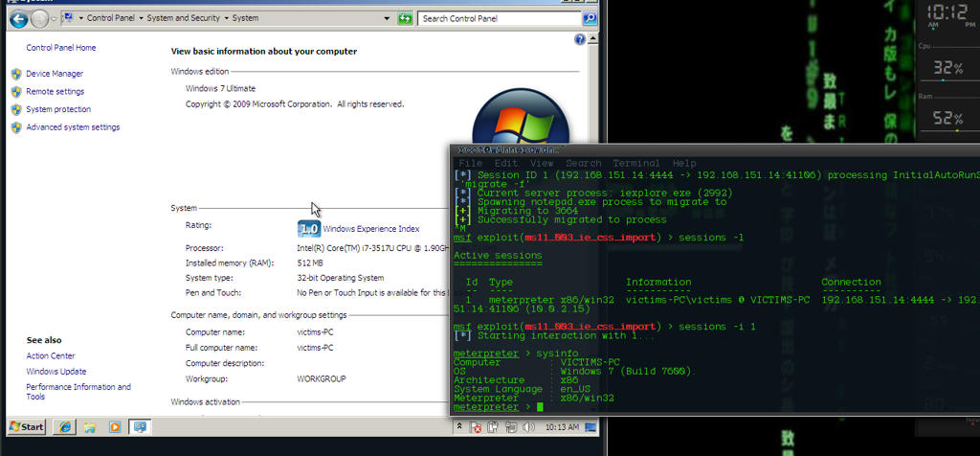The width and height of the screenshot is (980, 456).
Task: Open the address bar history dropdown
Action: pos(389,18)
